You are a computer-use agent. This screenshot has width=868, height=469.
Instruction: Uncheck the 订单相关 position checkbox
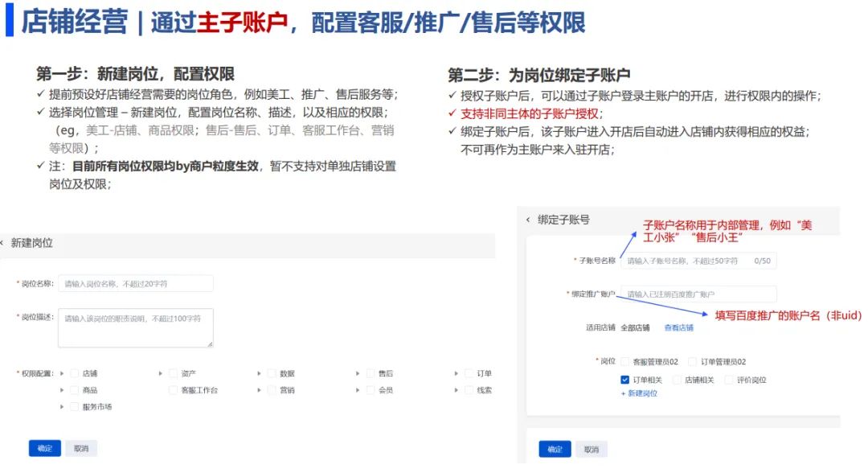point(624,380)
